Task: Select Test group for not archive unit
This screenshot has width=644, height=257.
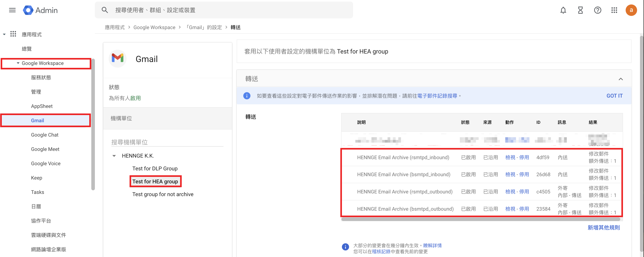Action: coord(163,195)
